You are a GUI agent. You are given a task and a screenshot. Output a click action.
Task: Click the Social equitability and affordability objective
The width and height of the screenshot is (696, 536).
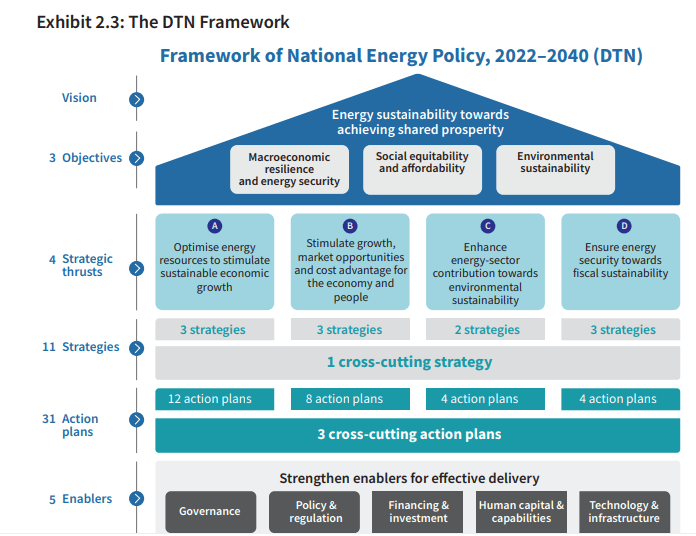422,169
